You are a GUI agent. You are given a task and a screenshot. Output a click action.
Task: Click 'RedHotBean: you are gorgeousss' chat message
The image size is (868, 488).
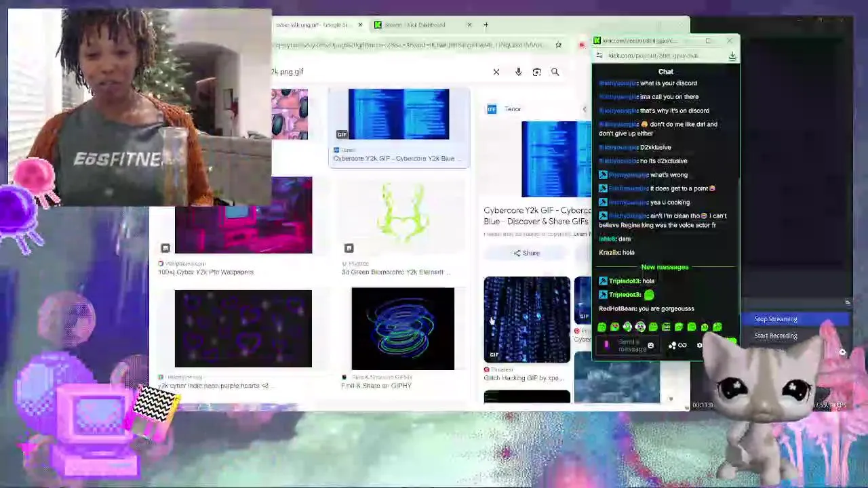pos(646,309)
